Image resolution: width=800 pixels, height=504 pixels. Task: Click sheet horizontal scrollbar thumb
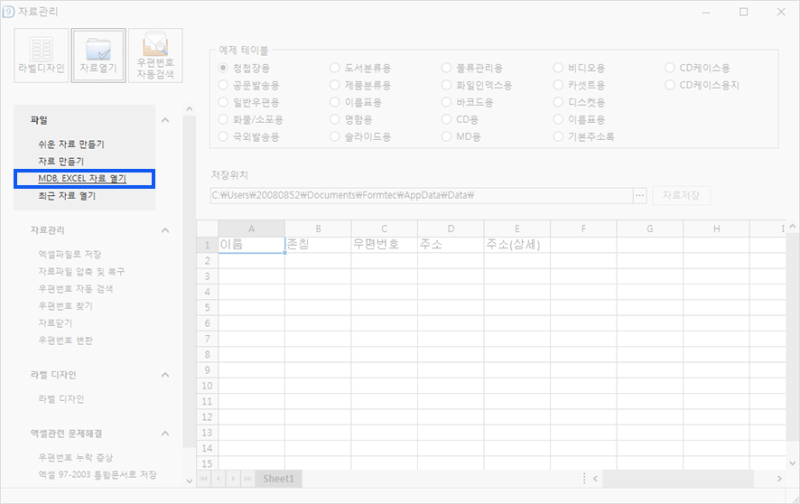(678, 478)
